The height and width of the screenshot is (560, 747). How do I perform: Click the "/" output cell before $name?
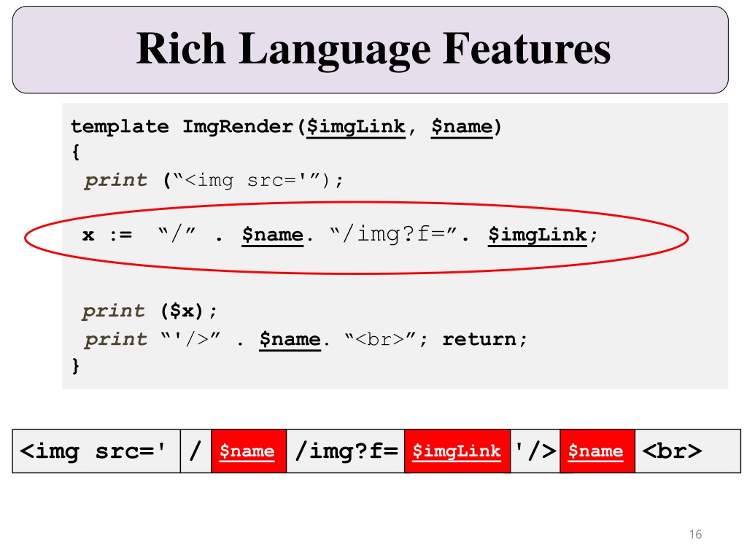point(196,451)
